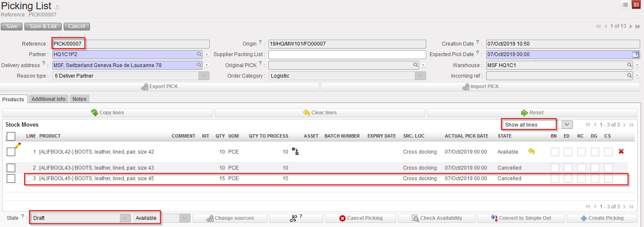Click Clear lines button
This screenshot has width=644, height=227.
(x=320, y=113)
